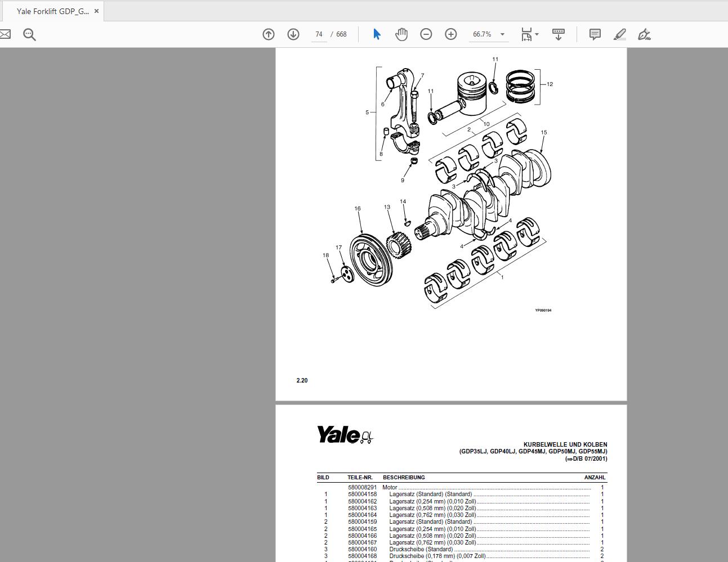Image resolution: width=728 pixels, height=562 pixels.
Task: Click the read mode keyboard-download icon
Action: point(559,34)
